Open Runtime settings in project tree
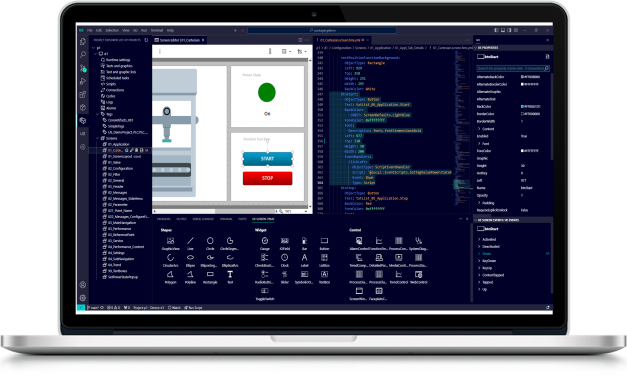Screen dimensions: 627x376 [x=118, y=60]
